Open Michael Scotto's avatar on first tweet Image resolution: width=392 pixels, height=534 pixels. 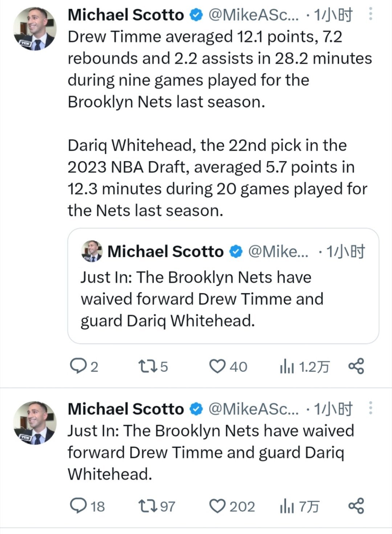35,29
